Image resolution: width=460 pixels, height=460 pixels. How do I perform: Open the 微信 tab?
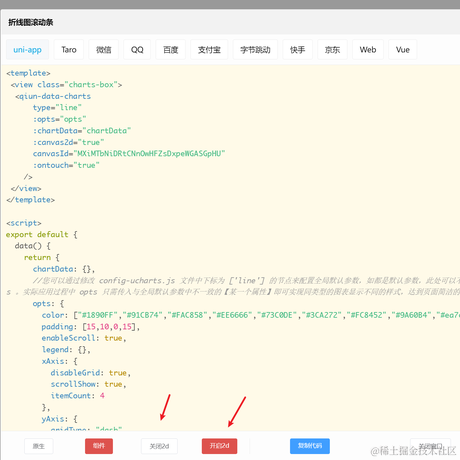click(103, 50)
